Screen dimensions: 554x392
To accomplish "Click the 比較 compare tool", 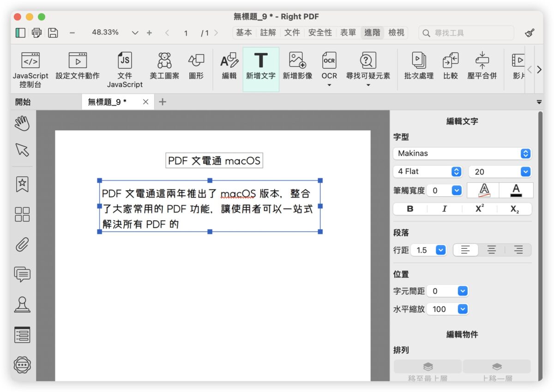I will click(451, 66).
